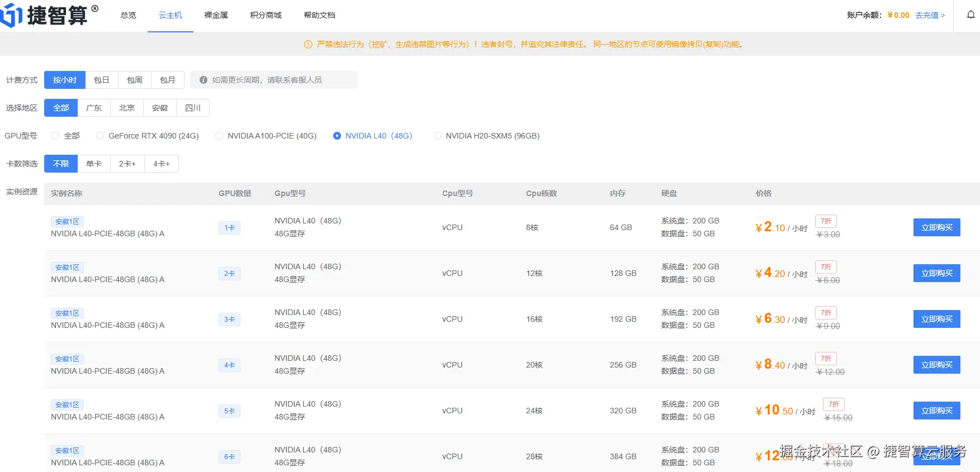Select 按小时 billing

[65, 80]
